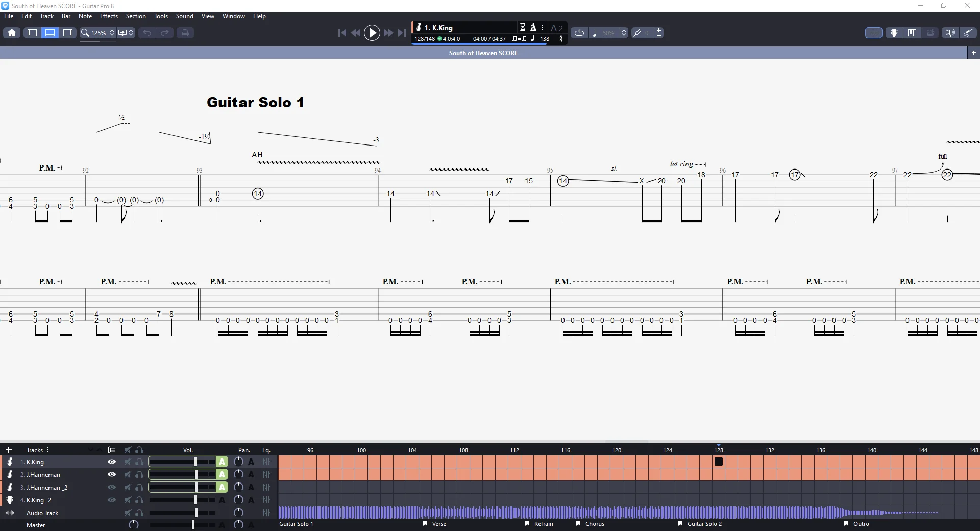Start playback with Play button

pos(372,33)
